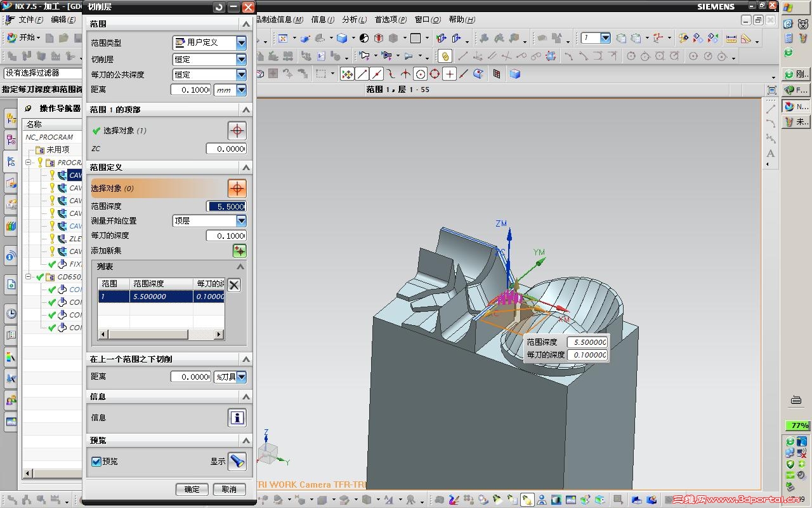Viewport: 812px width, 508px height.
Task: Open the Help menu
Action: pos(462,20)
